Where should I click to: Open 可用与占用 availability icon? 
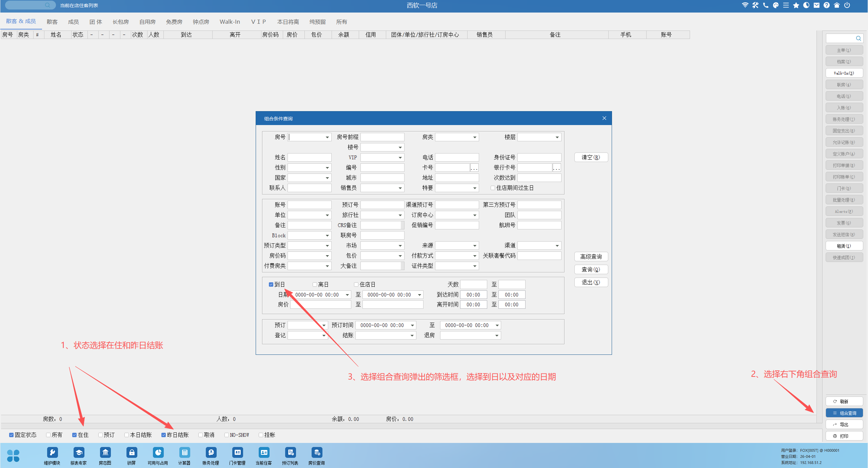pyautogui.click(x=158, y=456)
